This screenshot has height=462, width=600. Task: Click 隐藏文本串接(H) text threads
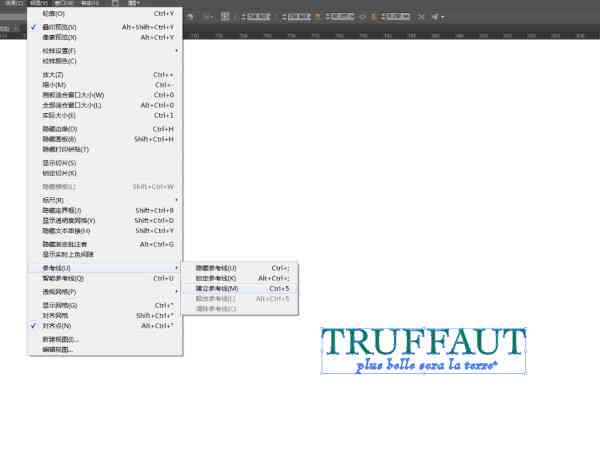pos(105,231)
